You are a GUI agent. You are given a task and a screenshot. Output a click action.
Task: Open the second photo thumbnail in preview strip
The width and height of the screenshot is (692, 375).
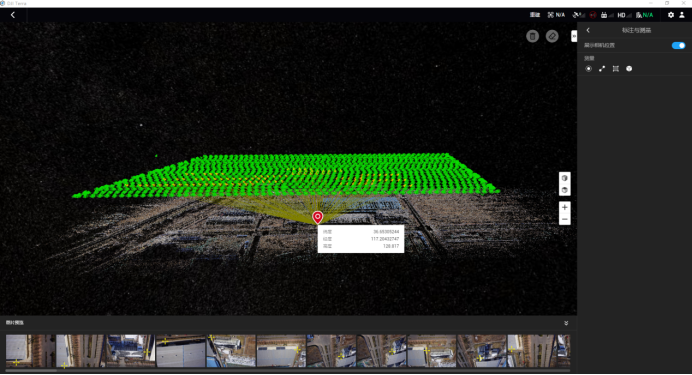tap(80, 351)
